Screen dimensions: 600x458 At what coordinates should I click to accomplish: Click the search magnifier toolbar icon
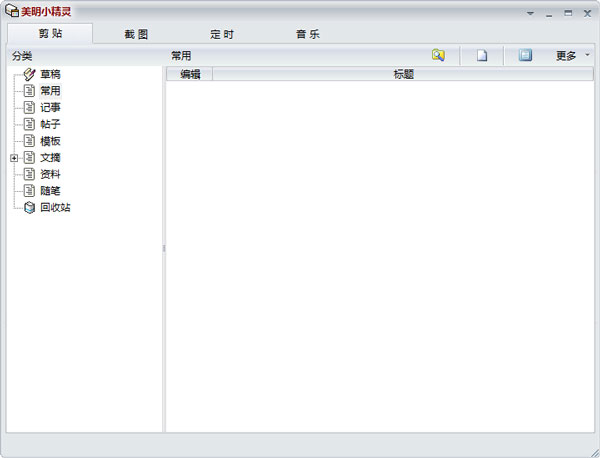(x=438, y=55)
